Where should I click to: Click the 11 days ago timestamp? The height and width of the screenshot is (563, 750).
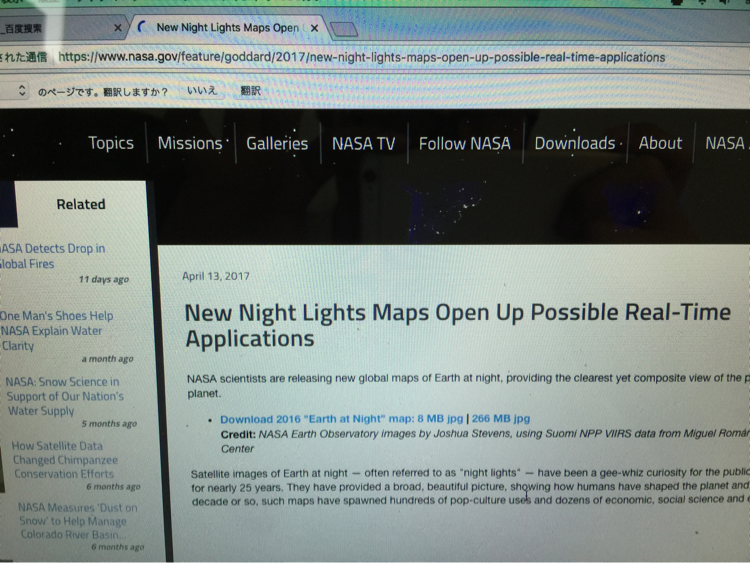pos(104,279)
